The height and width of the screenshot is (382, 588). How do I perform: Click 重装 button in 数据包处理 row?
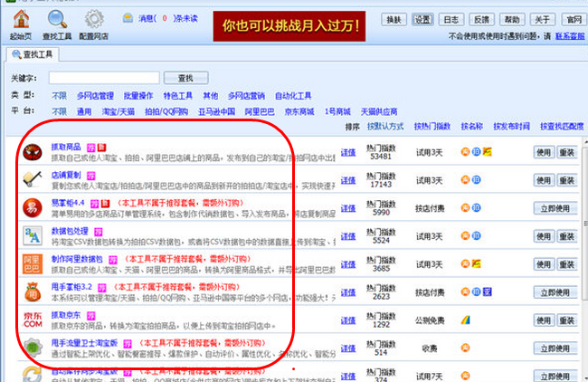point(566,236)
